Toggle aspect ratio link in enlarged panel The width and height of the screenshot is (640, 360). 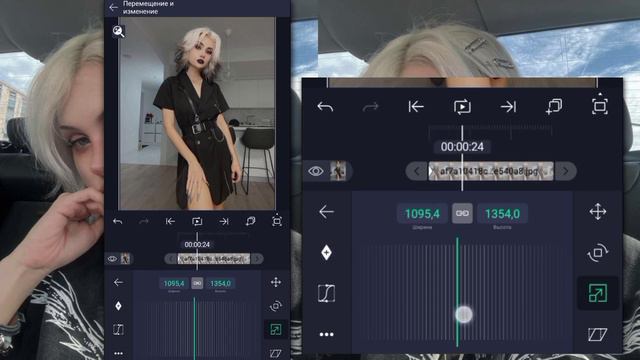tap(462, 213)
